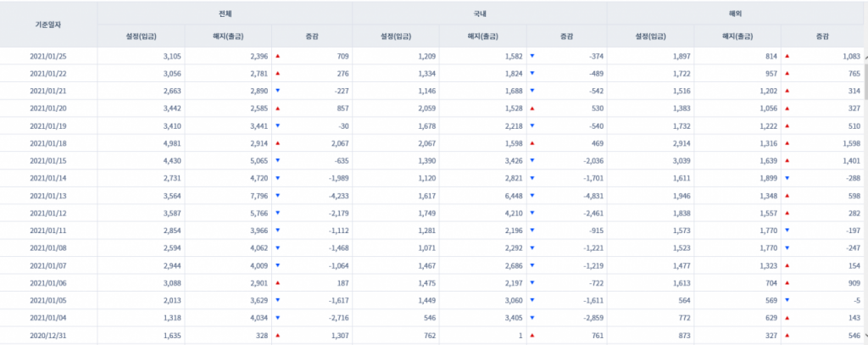Click the blue down arrow beside -4,233

pos(277,197)
